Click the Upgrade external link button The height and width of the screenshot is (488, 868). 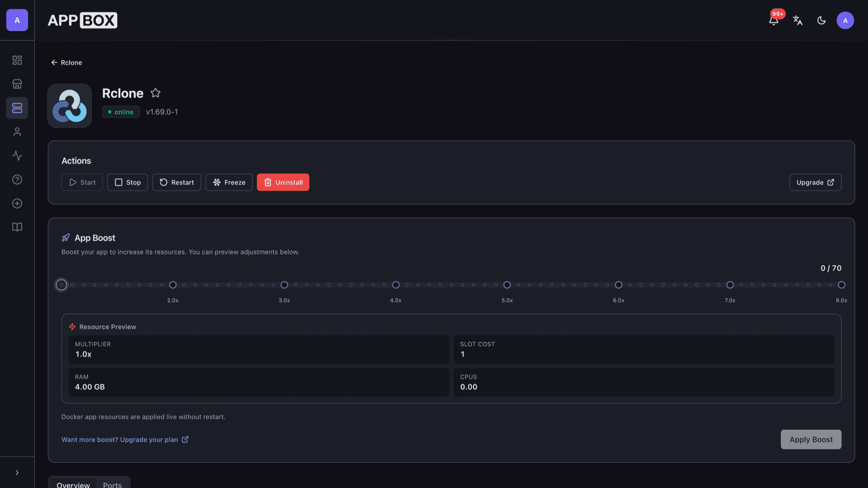[x=815, y=182]
